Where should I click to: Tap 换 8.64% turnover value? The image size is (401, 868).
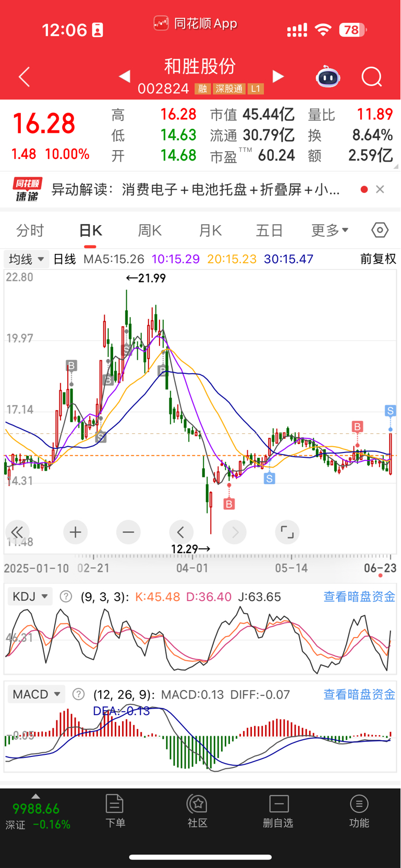[372, 135]
